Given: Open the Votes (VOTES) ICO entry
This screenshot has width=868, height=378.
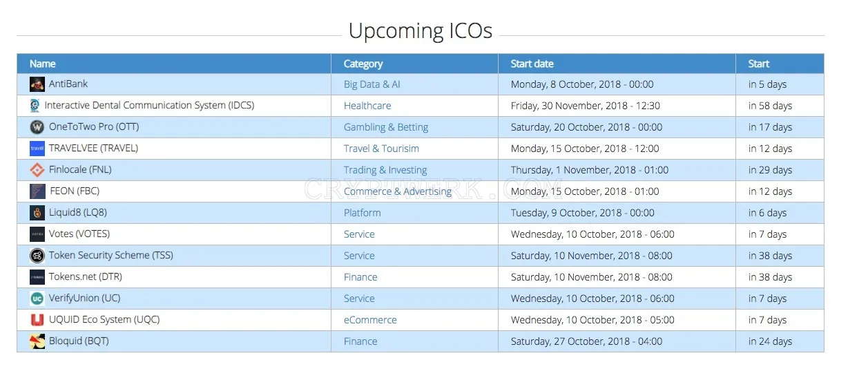Looking at the screenshot, I should coord(79,234).
